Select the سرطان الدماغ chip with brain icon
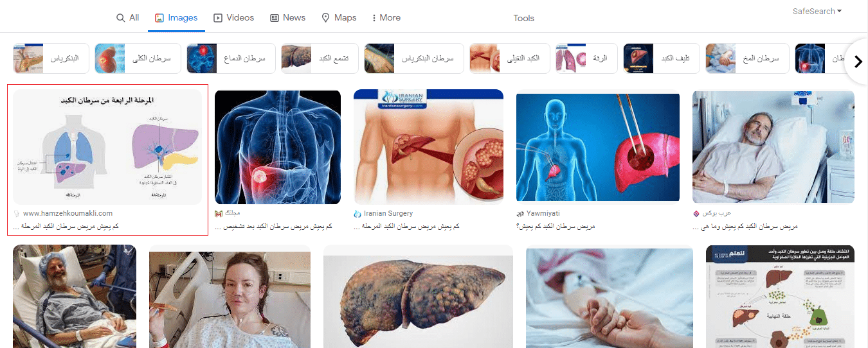 click(x=231, y=58)
